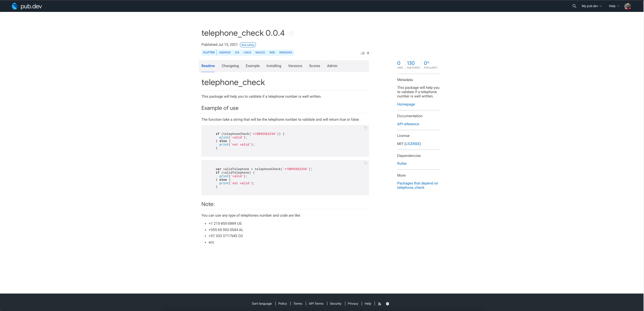Open the Versions tab
Viewport: 644px width, 311px height.
point(295,66)
